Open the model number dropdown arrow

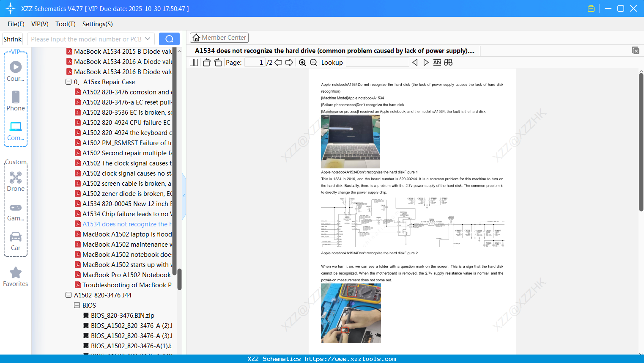148,39
